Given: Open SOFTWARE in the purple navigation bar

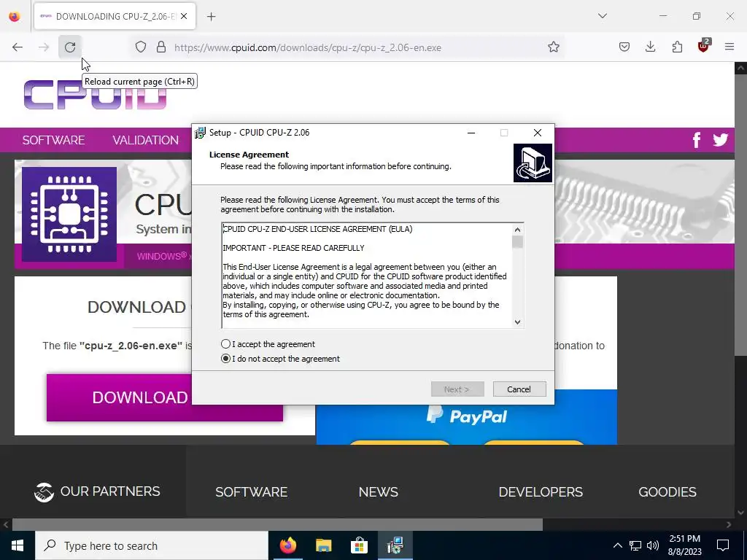Looking at the screenshot, I should (x=53, y=140).
